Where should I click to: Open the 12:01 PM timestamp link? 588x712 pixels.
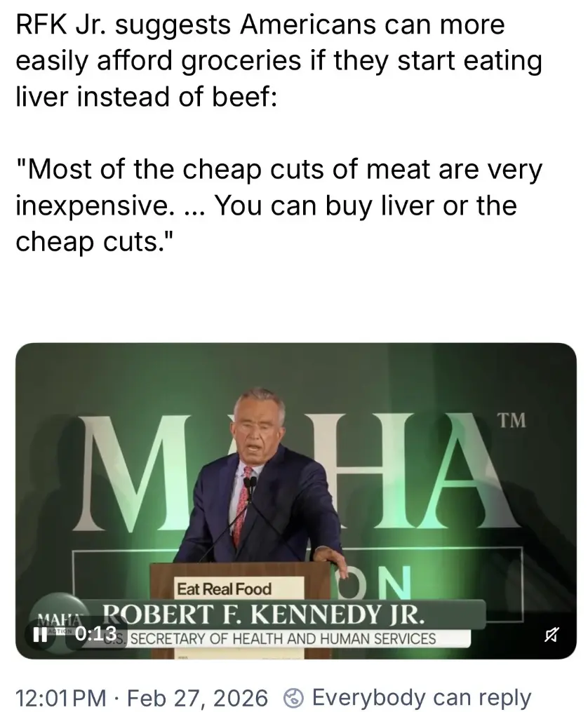(60, 698)
